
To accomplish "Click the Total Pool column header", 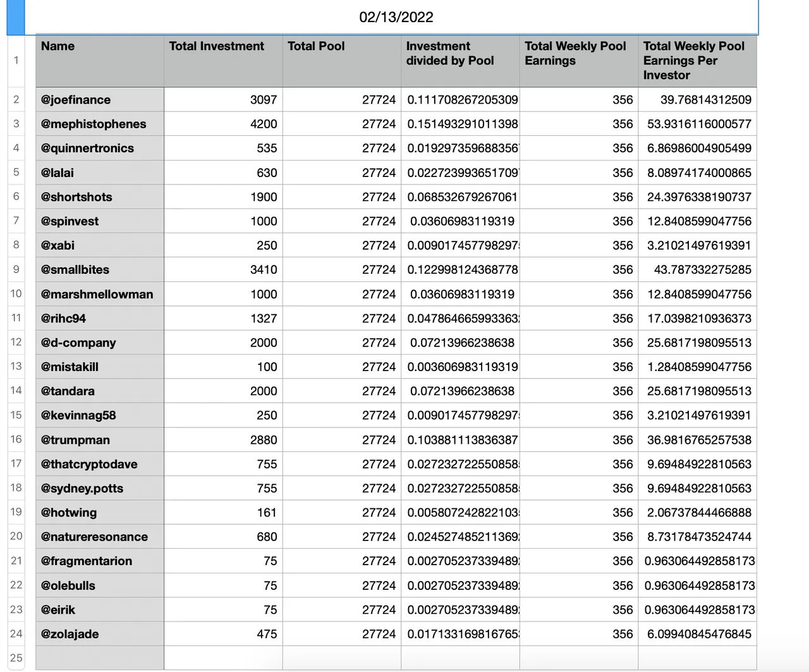I will pos(342,61).
